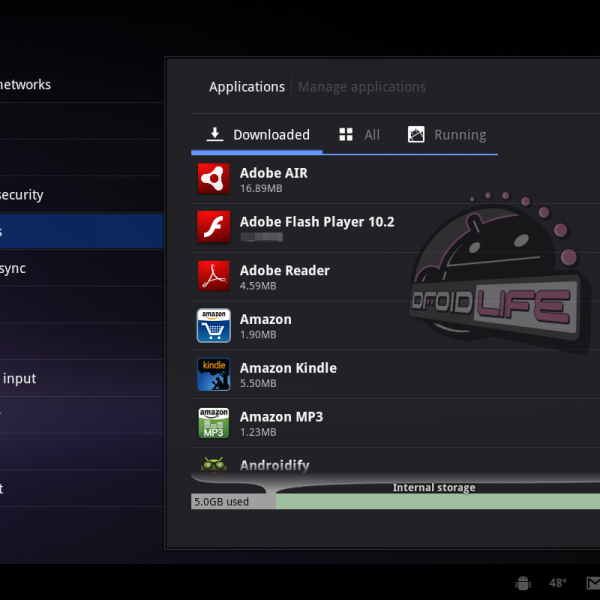Image resolution: width=600 pixels, height=600 pixels.
Task: Tap the Adobe Flash Player icon
Action: click(213, 228)
